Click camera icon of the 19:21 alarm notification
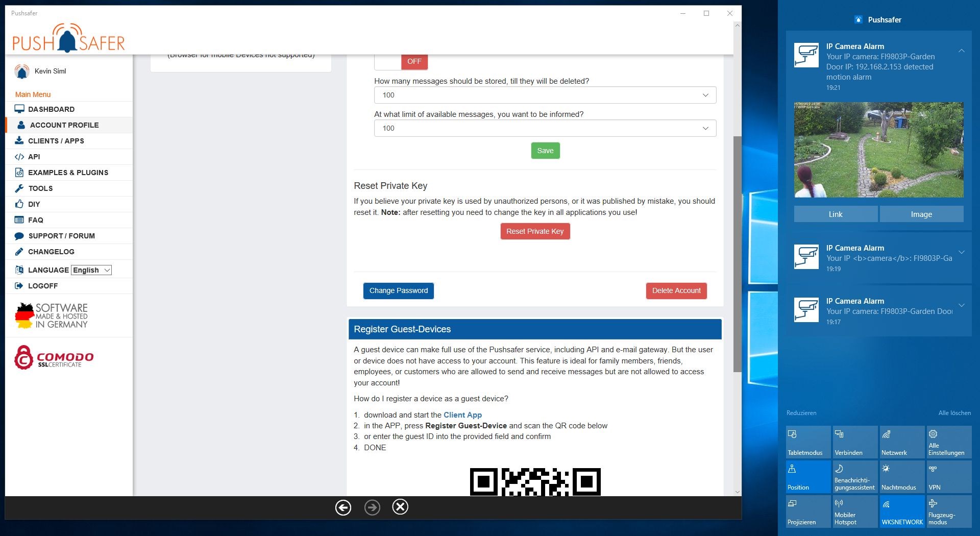980x536 pixels. (806, 55)
